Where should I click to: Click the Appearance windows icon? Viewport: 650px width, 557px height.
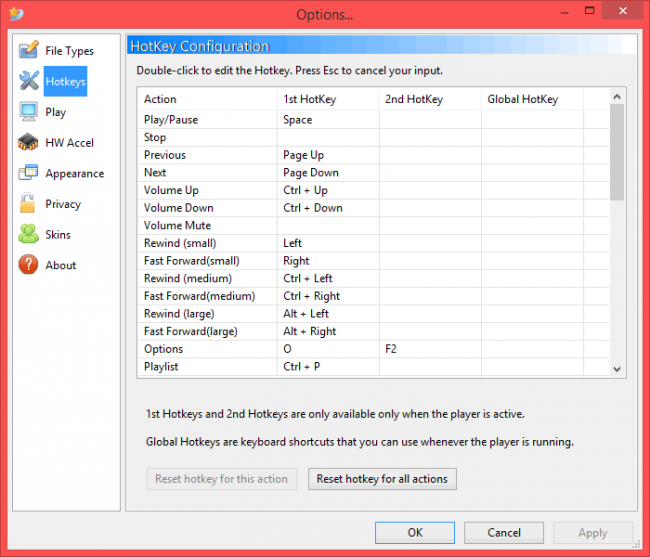tap(28, 172)
